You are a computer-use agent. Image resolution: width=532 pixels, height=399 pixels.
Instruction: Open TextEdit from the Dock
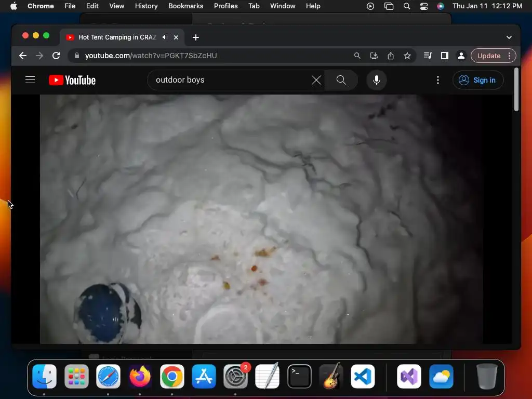point(268,376)
